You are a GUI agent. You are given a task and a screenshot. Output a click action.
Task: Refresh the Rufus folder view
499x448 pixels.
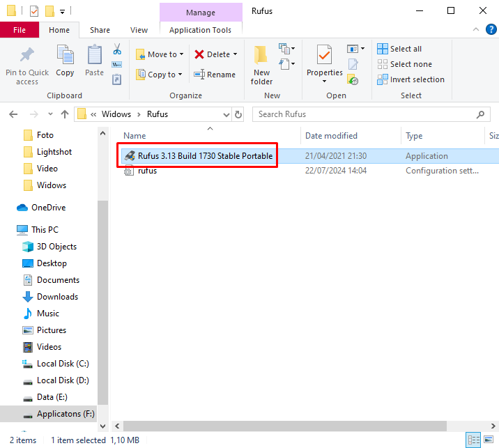[238, 114]
